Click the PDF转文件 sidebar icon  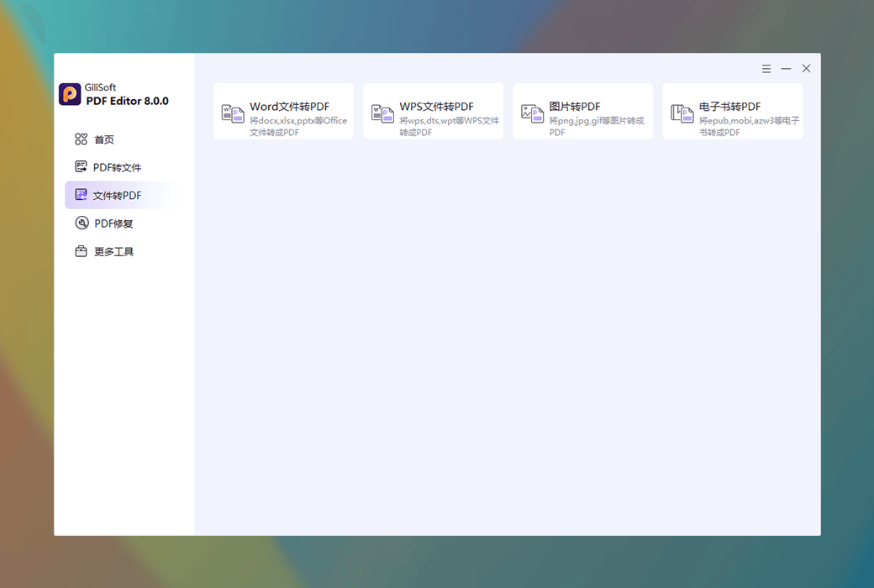coord(81,166)
